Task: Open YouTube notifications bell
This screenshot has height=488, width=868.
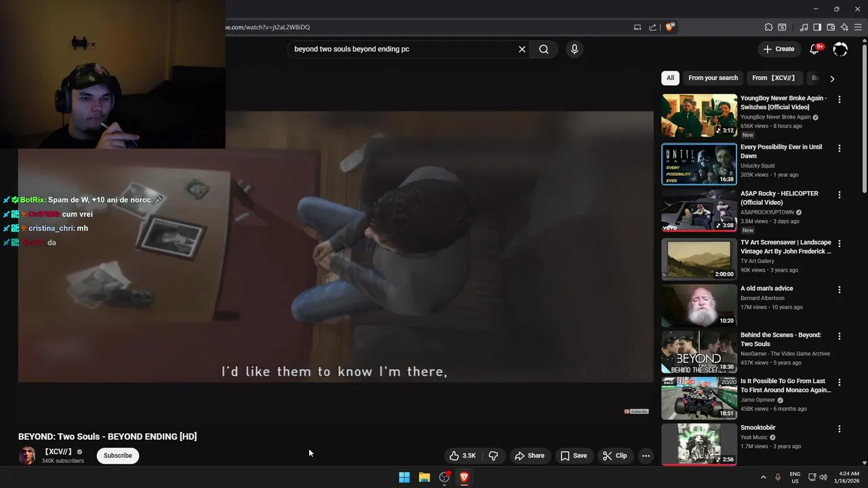Action: coord(815,49)
